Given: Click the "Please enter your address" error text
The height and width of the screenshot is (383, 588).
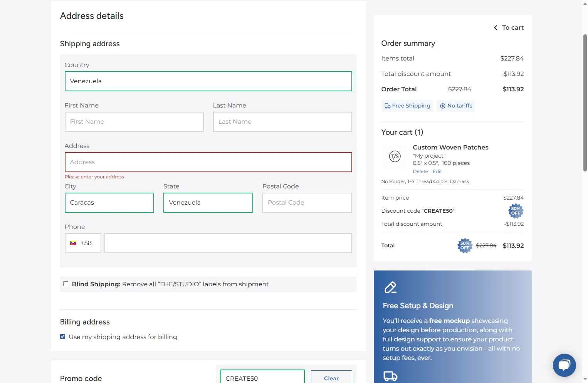Looking at the screenshot, I should 94,177.
